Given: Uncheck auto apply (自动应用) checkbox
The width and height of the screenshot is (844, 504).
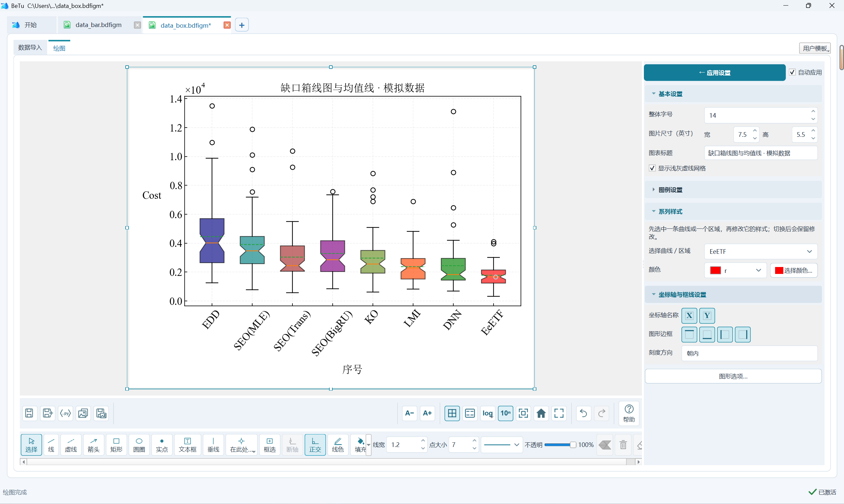Looking at the screenshot, I should point(792,72).
